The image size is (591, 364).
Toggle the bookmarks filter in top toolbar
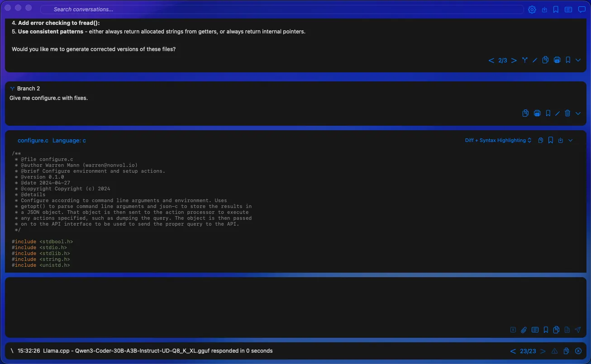tap(556, 9)
